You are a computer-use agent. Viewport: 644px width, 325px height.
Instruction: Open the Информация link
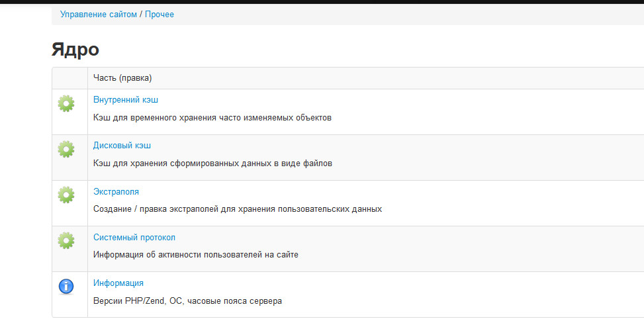coord(118,283)
